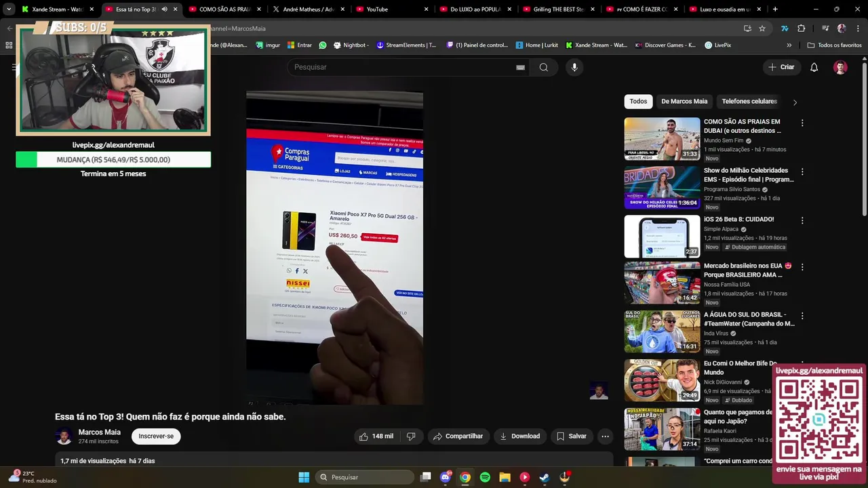
Task: Bookmark this page with star icon
Action: tap(762, 28)
